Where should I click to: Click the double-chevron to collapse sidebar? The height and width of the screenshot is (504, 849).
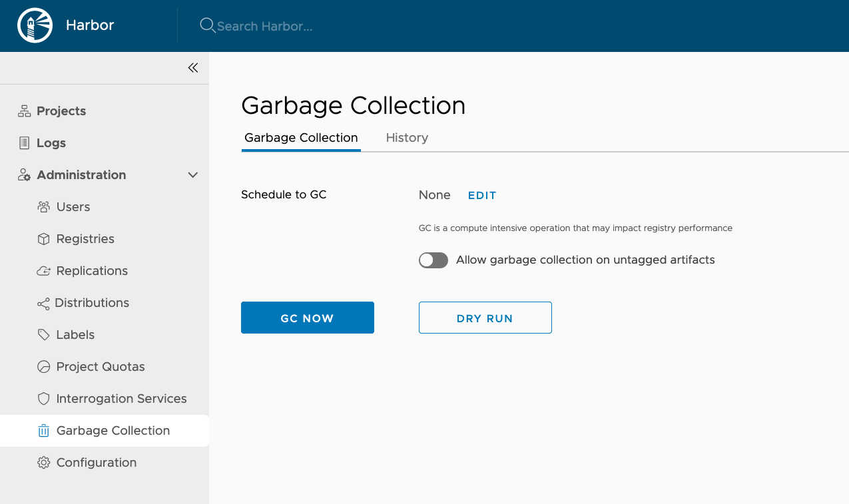tap(192, 67)
